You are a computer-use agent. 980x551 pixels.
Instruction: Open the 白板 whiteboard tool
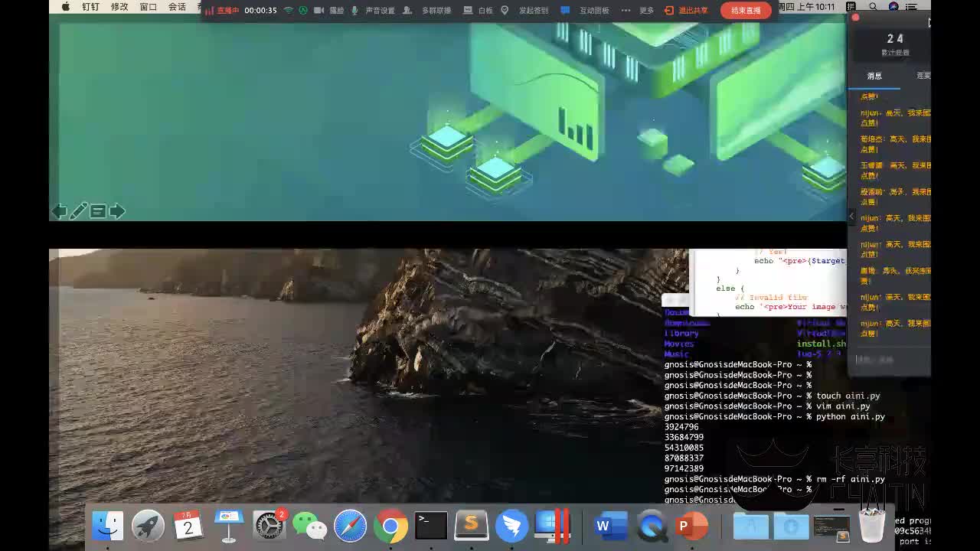coord(479,11)
